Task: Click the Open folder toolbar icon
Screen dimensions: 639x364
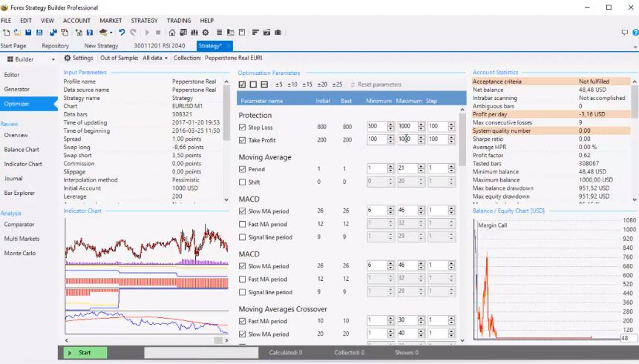Action: 17,33
